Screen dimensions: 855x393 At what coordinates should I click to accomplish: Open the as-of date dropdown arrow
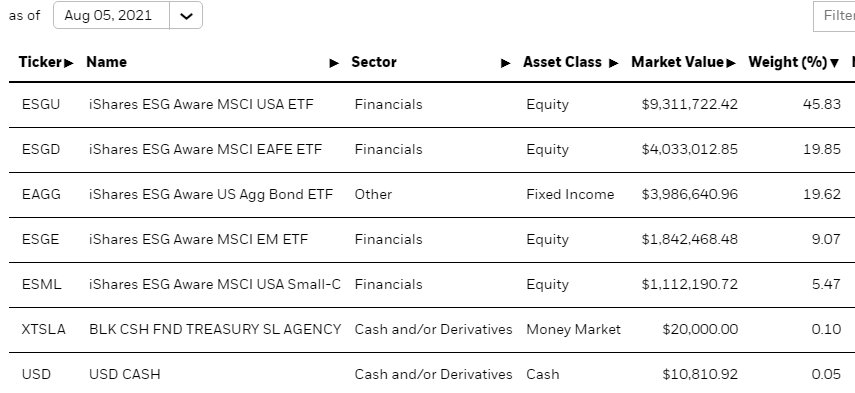coord(186,15)
